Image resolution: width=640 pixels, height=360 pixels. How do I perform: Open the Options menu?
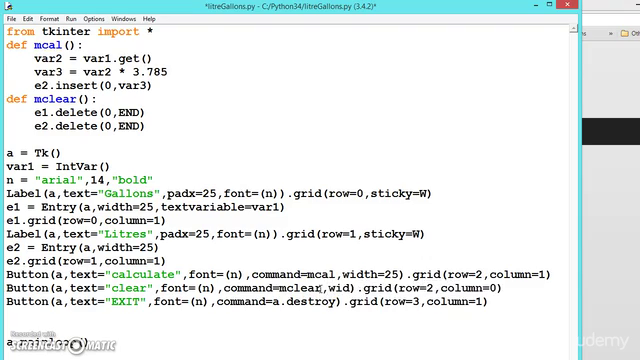point(94,19)
